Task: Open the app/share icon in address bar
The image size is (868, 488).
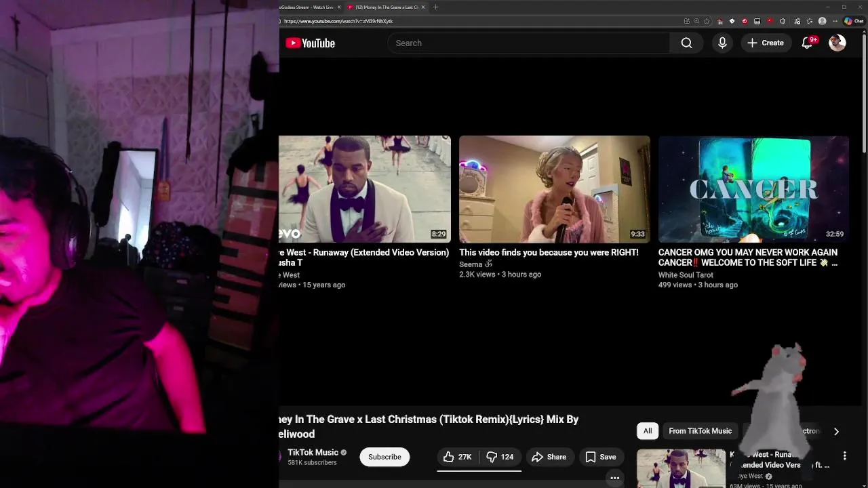Action: click(687, 21)
